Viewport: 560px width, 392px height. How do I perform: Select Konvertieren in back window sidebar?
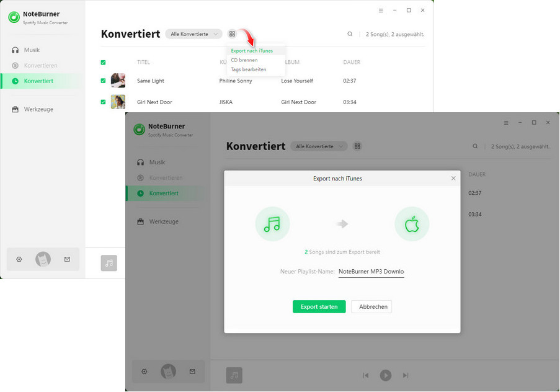pyautogui.click(x=40, y=65)
